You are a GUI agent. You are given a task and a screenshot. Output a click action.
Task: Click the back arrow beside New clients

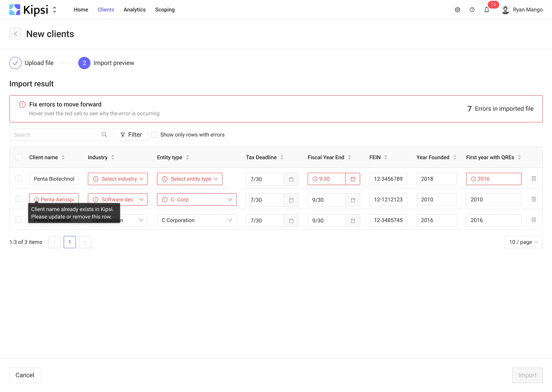[15, 34]
